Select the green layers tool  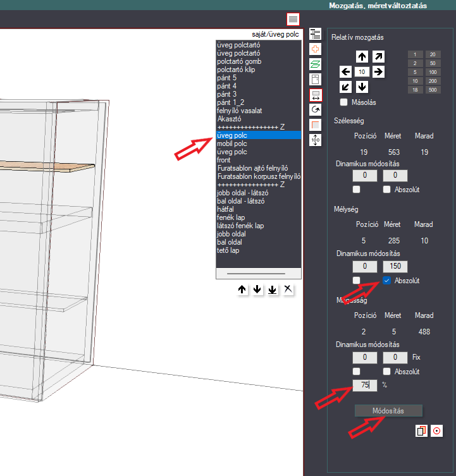pos(316,64)
